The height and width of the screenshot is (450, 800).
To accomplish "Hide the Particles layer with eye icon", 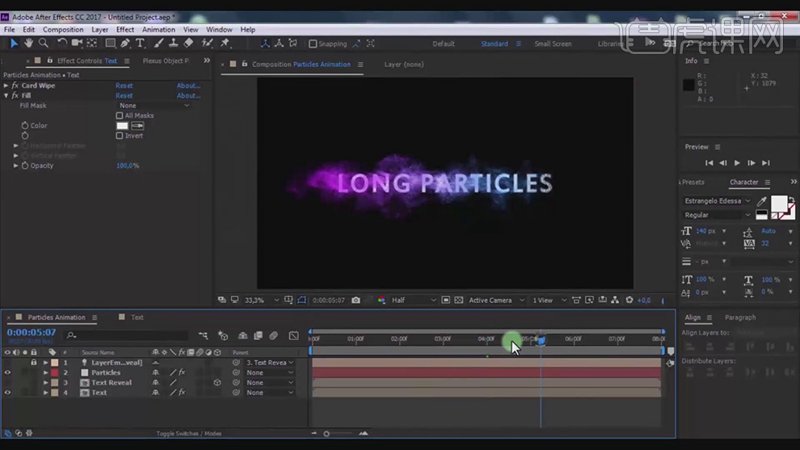I will pos(7,372).
